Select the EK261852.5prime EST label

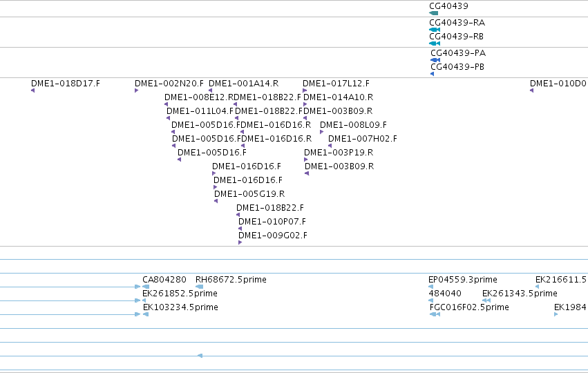click(x=180, y=294)
